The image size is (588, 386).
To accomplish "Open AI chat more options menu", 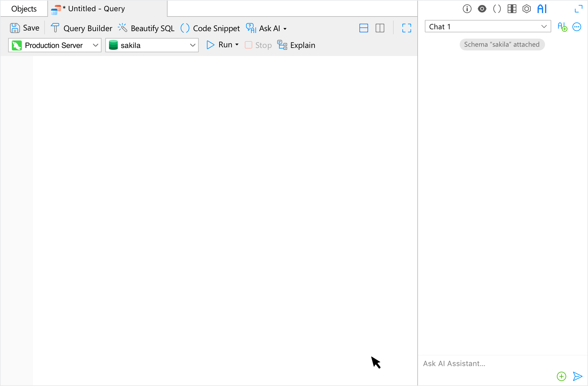I will pyautogui.click(x=577, y=27).
